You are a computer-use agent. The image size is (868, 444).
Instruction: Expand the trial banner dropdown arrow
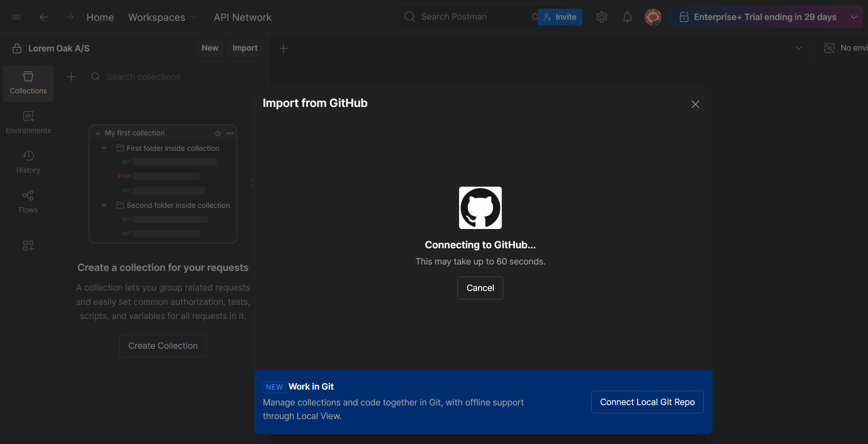(854, 17)
